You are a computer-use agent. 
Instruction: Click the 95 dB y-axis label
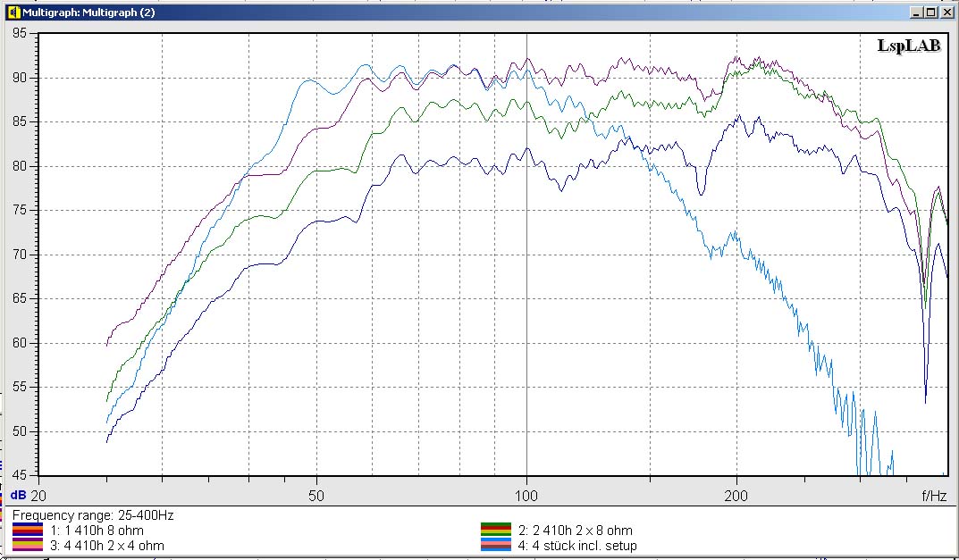[20, 33]
